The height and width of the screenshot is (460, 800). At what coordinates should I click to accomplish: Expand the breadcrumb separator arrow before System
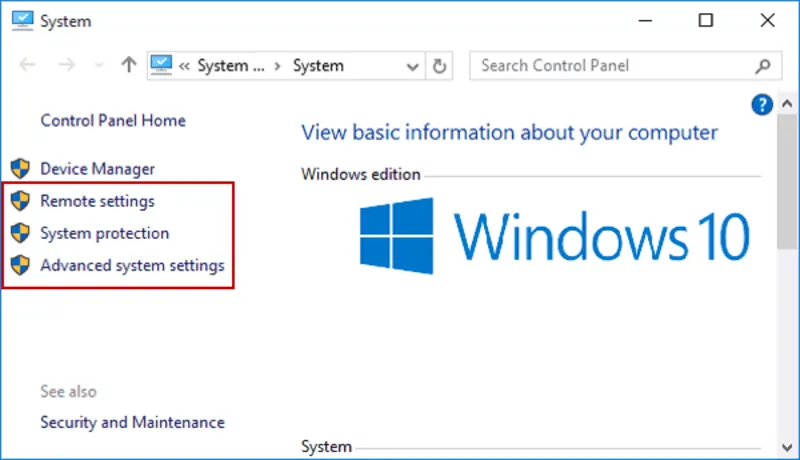tap(277, 66)
